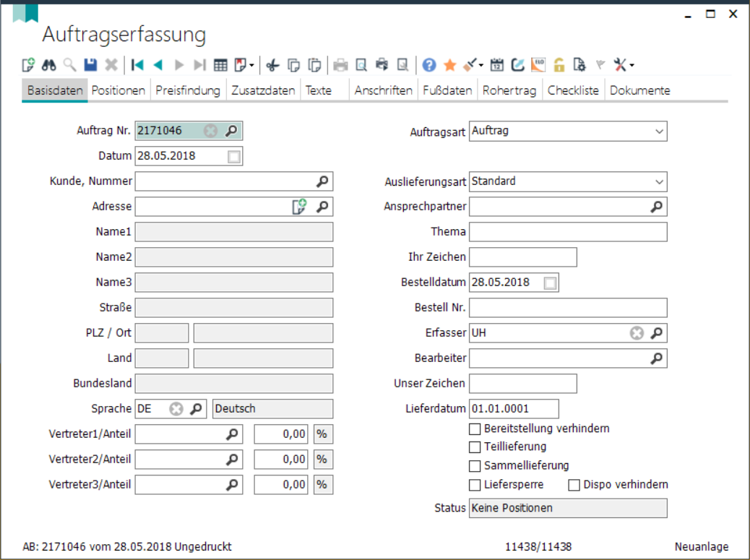Clear Auftrag Nr. with the X icon
This screenshot has height=560, width=750.
pos(210,131)
